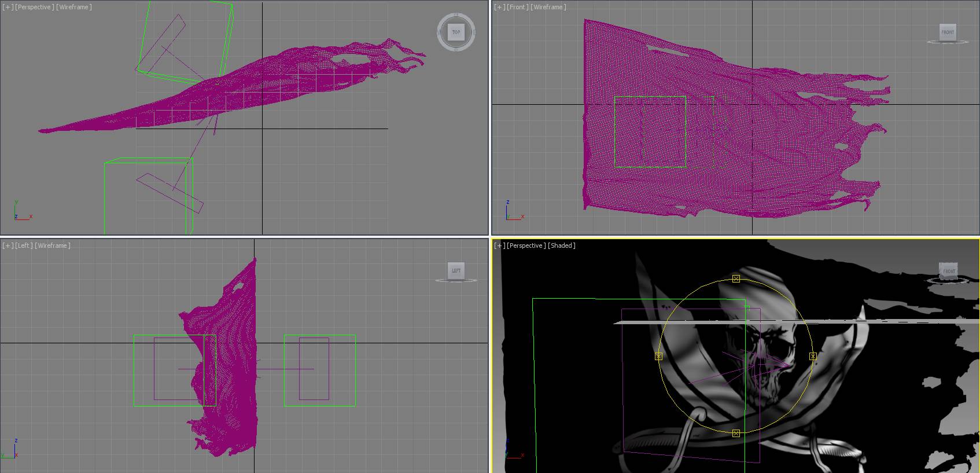Open [Wireframe] shading menu in top-left viewport
Viewport: 980px width, 473px height.
(74, 7)
